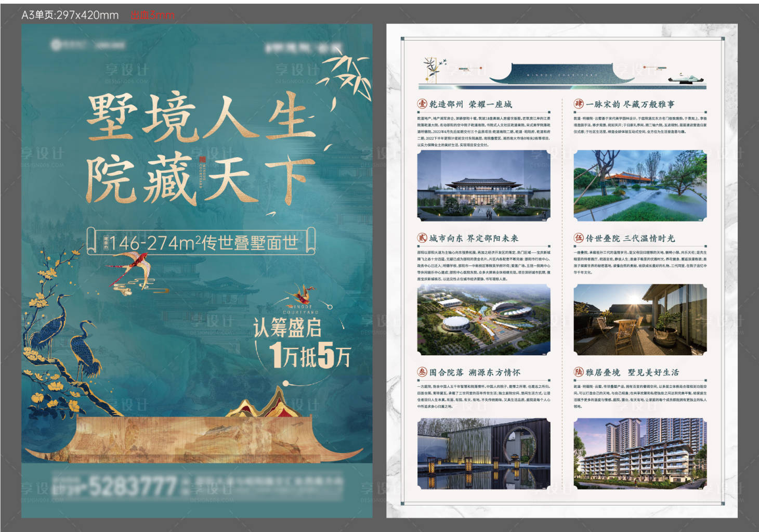Select the heading 传世叠院 三代温情时光
Screen dimensions: 759x532
click(x=630, y=238)
